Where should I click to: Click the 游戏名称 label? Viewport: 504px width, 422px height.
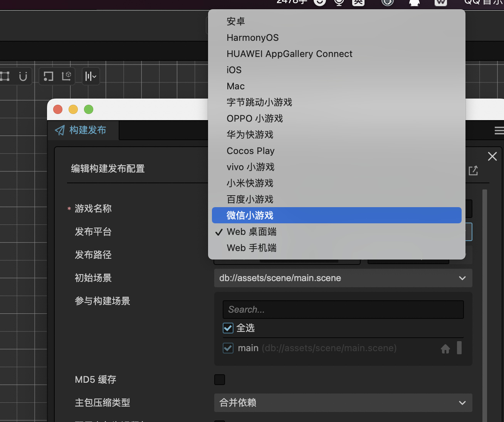point(93,209)
